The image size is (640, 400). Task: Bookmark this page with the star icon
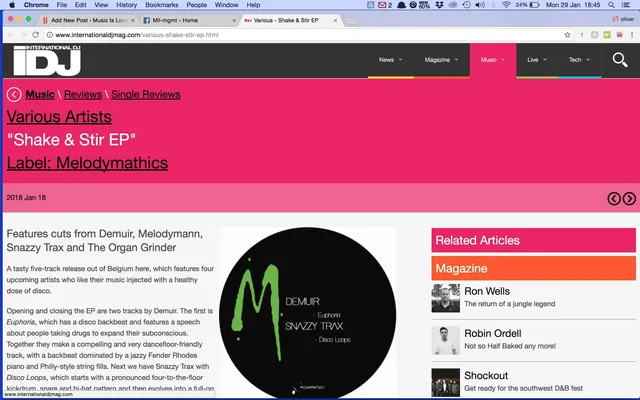pos(567,35)
